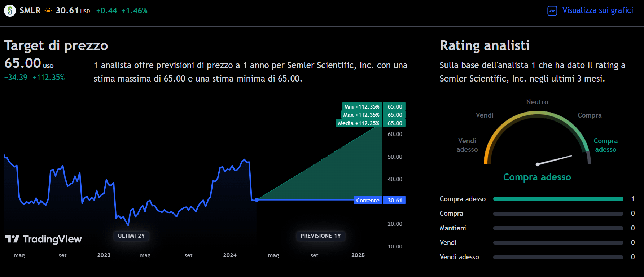Click the Neutro label on the gauge
644x277 pixels.
[x=537, y=102]
